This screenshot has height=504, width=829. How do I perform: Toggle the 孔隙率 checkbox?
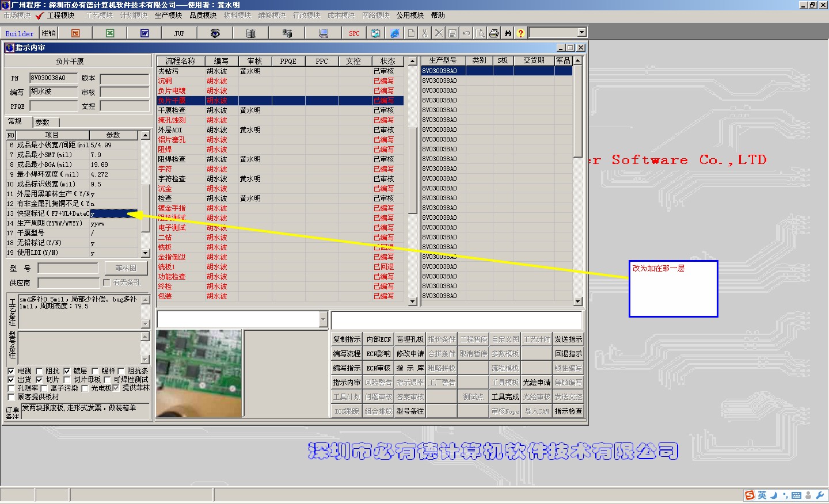pyautogui.click(x=11, y=388)
